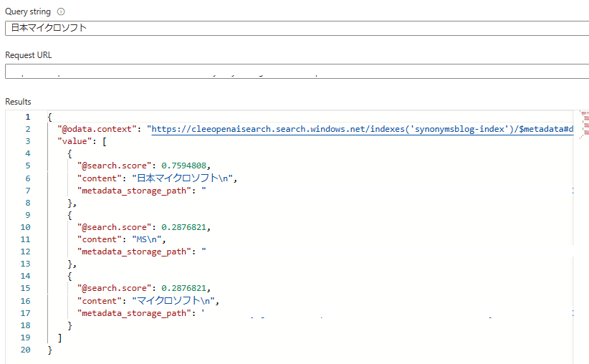Click the Results label above the editor
The image size is (589, 364).
18,102
